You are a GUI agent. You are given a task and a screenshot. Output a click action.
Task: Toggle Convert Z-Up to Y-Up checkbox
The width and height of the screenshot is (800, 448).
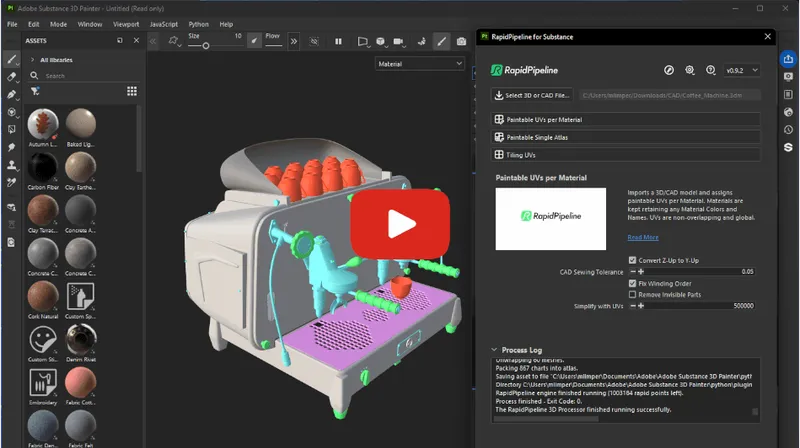click(x=633, y=260)
